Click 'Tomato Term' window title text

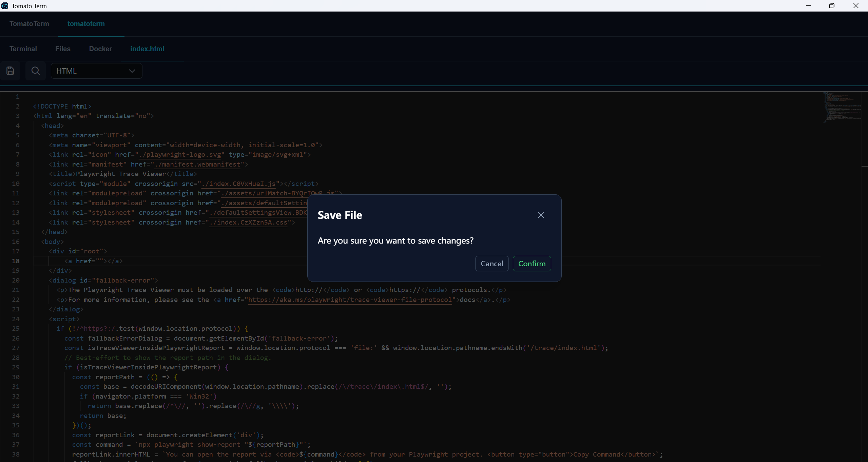click(29, 6)
